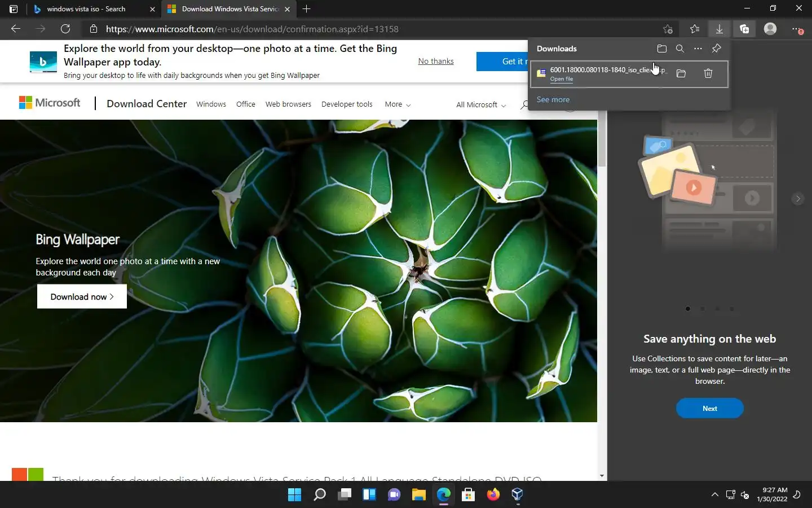The width and height of the screenshot is (812, 508).
Task: Click See more in Downloads
Action: (553, 99)
